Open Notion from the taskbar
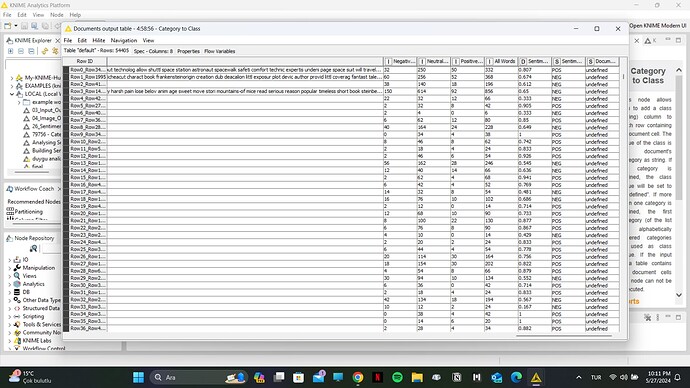 tap(457, 377)
